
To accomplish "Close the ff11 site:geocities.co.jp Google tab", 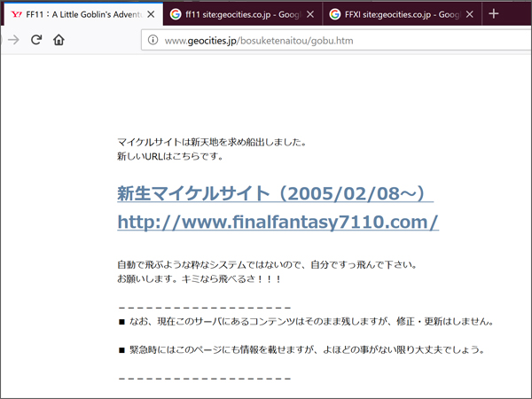I will [x=309, y=14].
